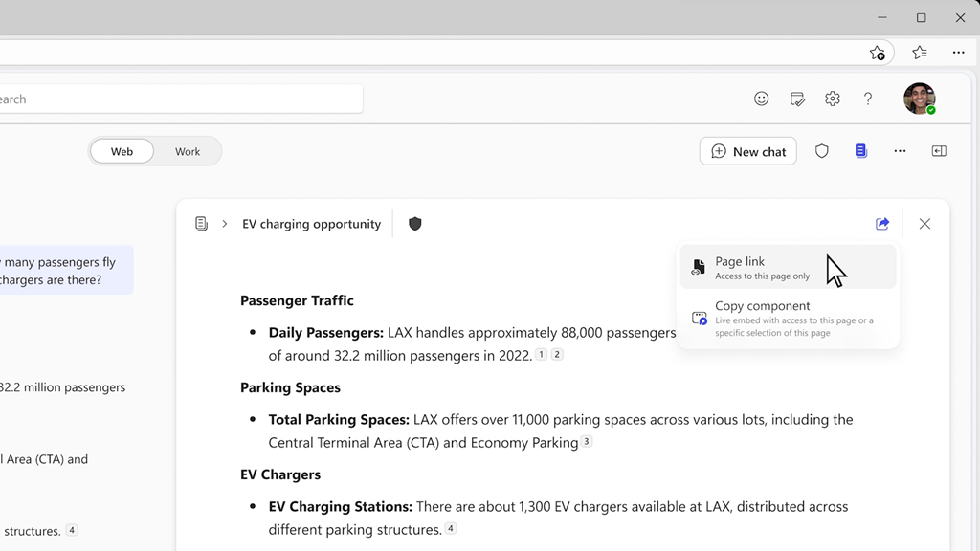Click the share icon in page header
Image resolution: width=980 pixels, height=551 pixels.
882,224
